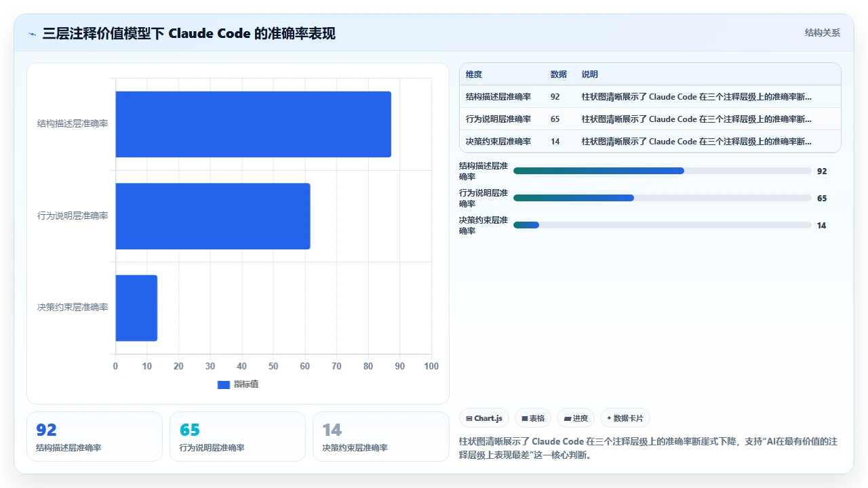Viewport: 868px width, 488px height.
Task: Click the description text in the 92 row
Action: click(696, 96)
